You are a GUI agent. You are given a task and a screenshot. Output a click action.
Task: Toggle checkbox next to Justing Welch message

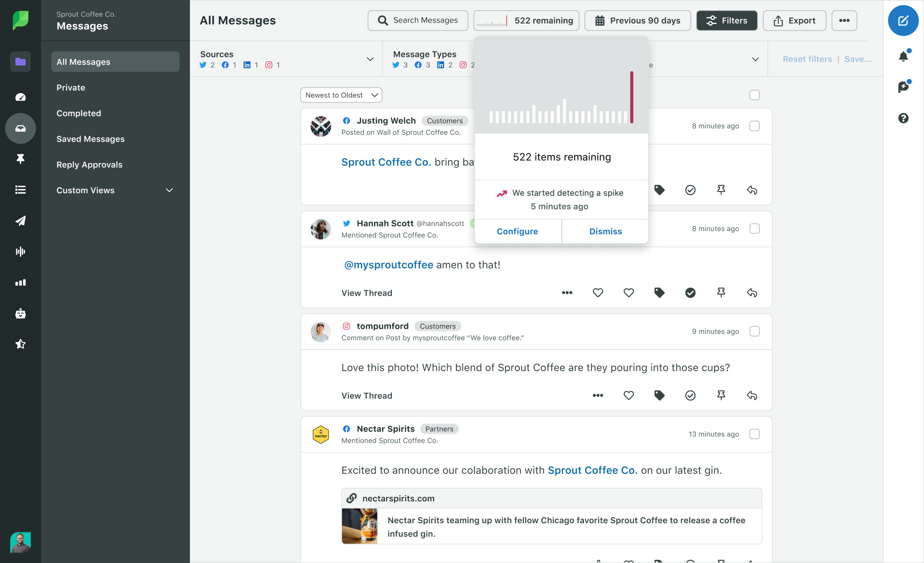tap(754, 126)
